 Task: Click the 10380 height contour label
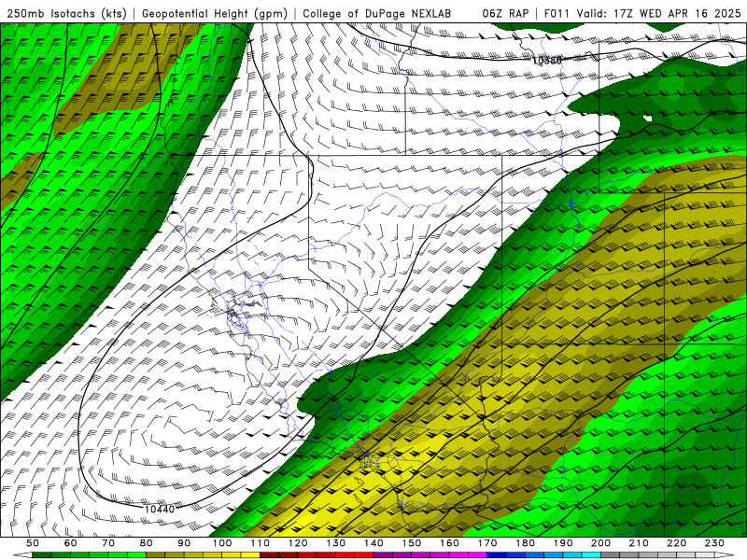point(547,61)
